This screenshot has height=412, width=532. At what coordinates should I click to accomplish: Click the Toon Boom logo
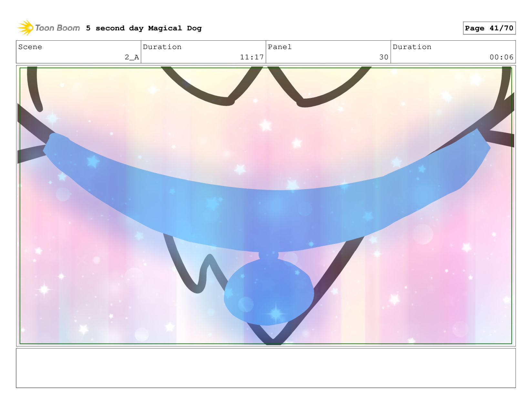(49, 28)
